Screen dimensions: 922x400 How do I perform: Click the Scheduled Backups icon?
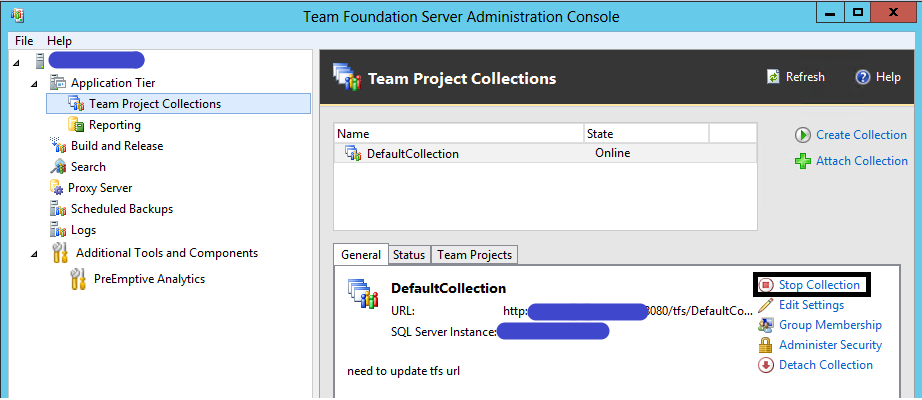pyautogui.click(x=58, y=209)
